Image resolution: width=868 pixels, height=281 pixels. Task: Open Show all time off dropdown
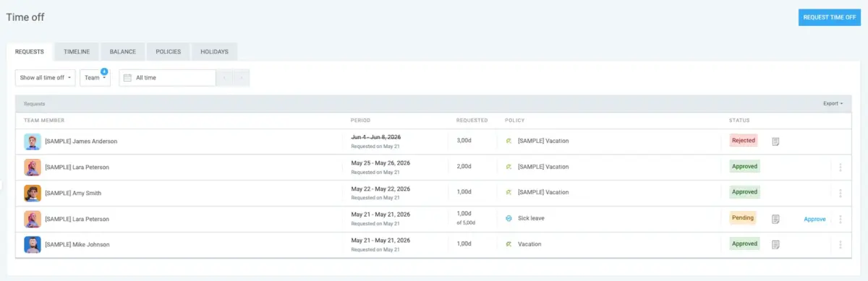pyautogui.click(x=46, y=77)
